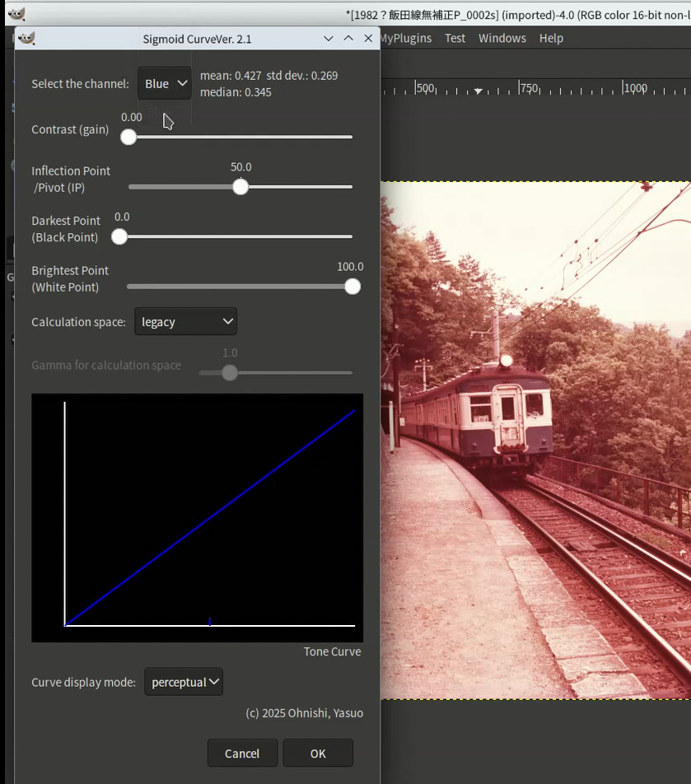This screenshot has height=784, width=691.
Task: Click the up-chevron button in dialog title bar
Action: tap(348, 39)
